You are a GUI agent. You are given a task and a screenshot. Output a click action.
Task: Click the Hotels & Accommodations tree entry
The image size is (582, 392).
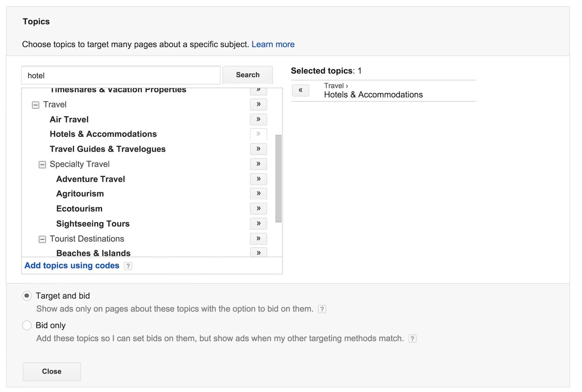click(x=103, y=134)
